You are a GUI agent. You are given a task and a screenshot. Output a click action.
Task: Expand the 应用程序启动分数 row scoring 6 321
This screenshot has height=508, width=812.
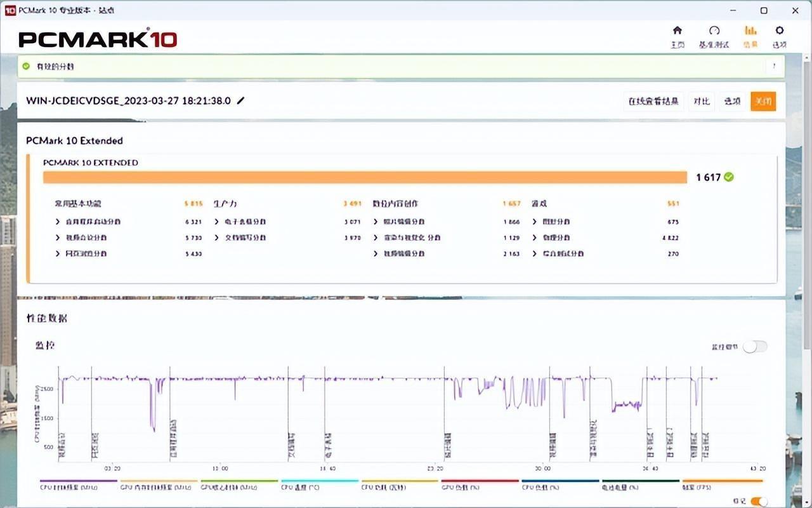click(129, 222)
